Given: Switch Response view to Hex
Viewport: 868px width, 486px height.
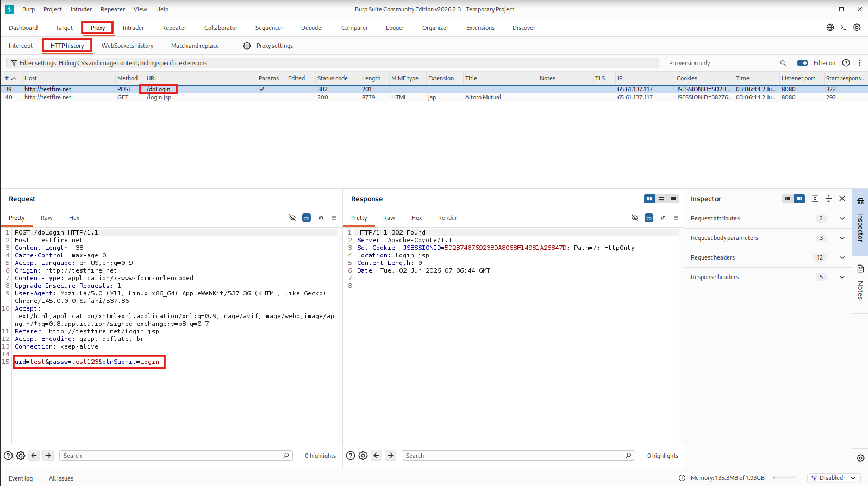Looking at the screenshot, I should coord(416,218).
